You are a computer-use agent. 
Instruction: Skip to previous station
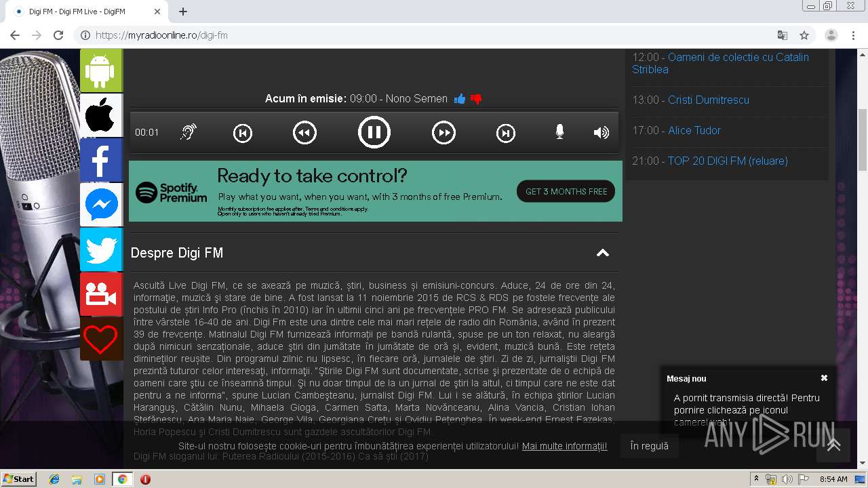point(243,133)
